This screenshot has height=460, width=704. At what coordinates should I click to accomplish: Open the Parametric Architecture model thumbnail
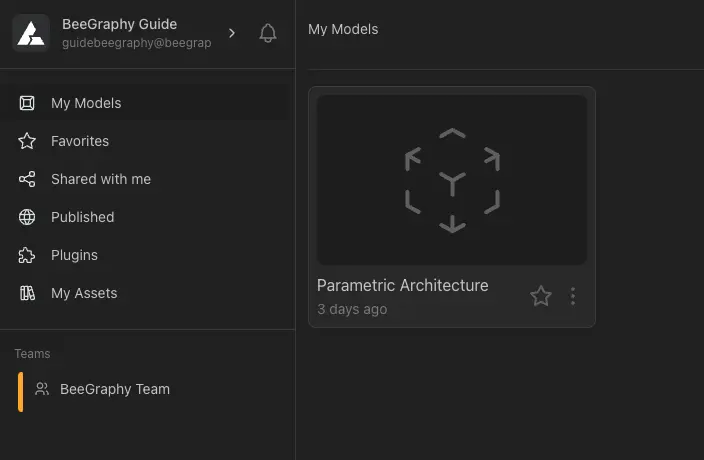(x=452, y=180)
